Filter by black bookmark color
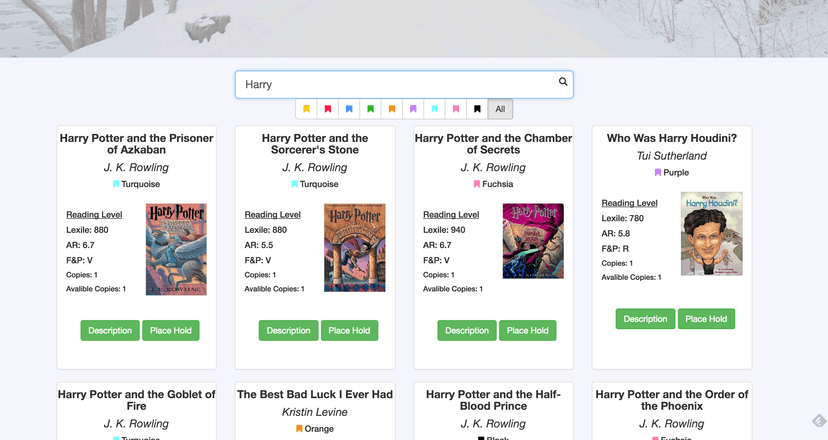The image size is (828, 440). [477, 109]
